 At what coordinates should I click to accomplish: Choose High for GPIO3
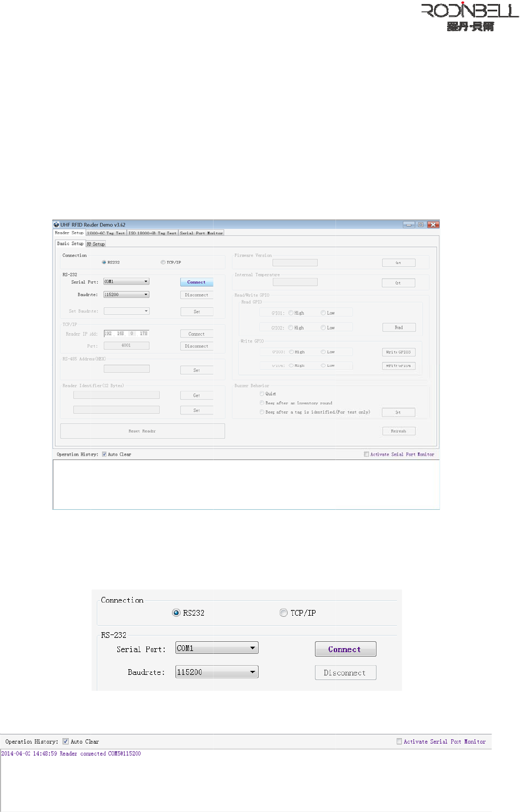pyautogui.click(x=291, y=352)
